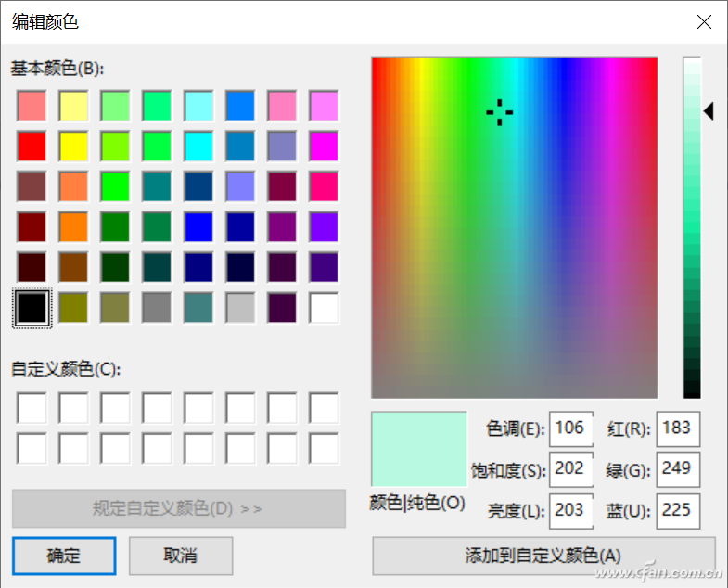Cancel with the 取消 button
Image resolution: width=728 pixels, height=588 pixels.
[x=181, y=556]
